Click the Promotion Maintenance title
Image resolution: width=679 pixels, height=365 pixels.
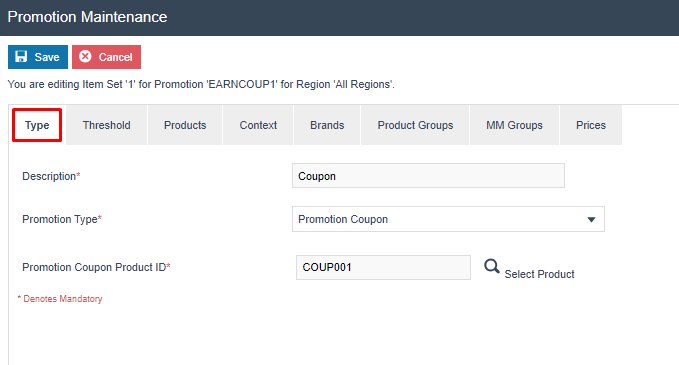tap(87, 17)
